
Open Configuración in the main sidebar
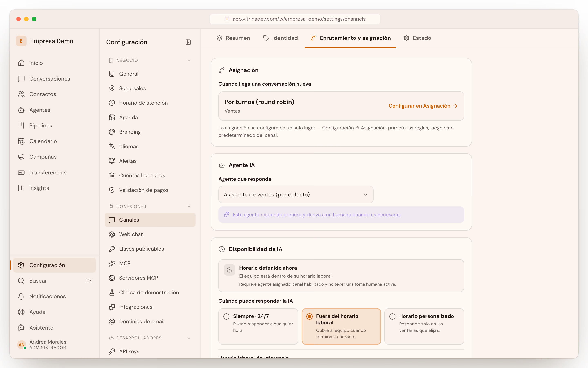tap(55, 265)
